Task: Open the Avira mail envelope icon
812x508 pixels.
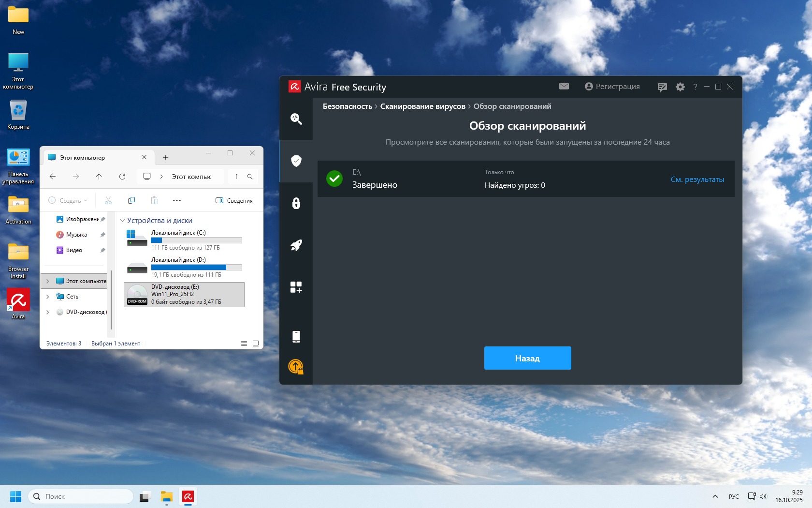Action: coord(564,87)
